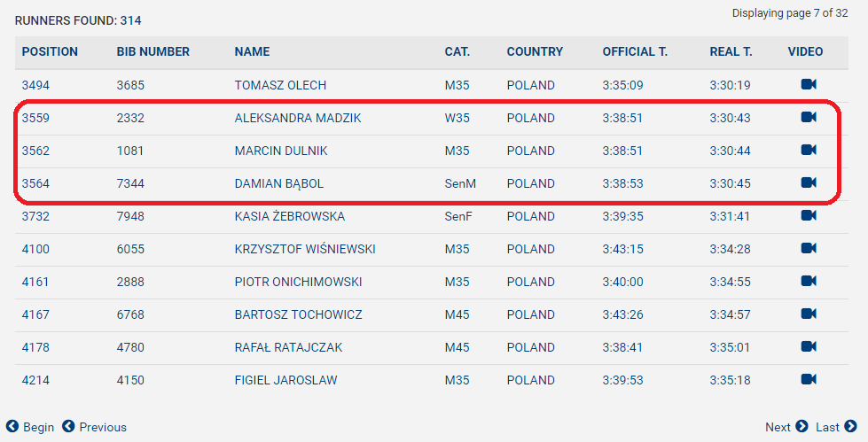Sort by the POSITION column header
Viewport: 868px width, 442px height.
point(50,51)
